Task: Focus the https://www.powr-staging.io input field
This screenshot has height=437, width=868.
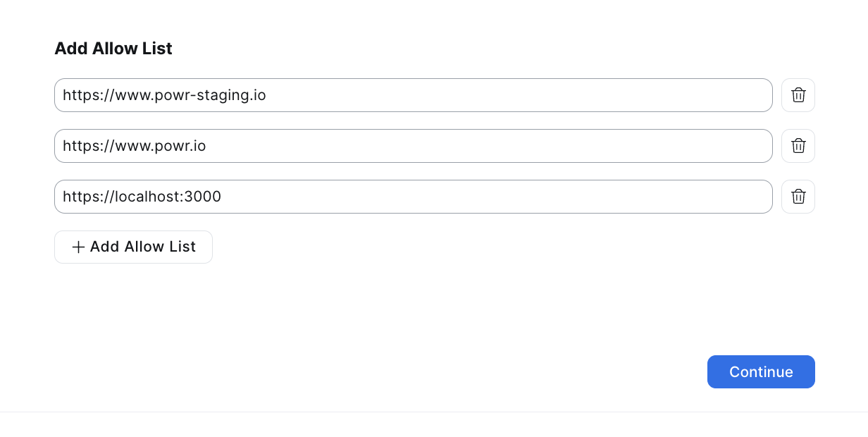Action: pos(413,95)
